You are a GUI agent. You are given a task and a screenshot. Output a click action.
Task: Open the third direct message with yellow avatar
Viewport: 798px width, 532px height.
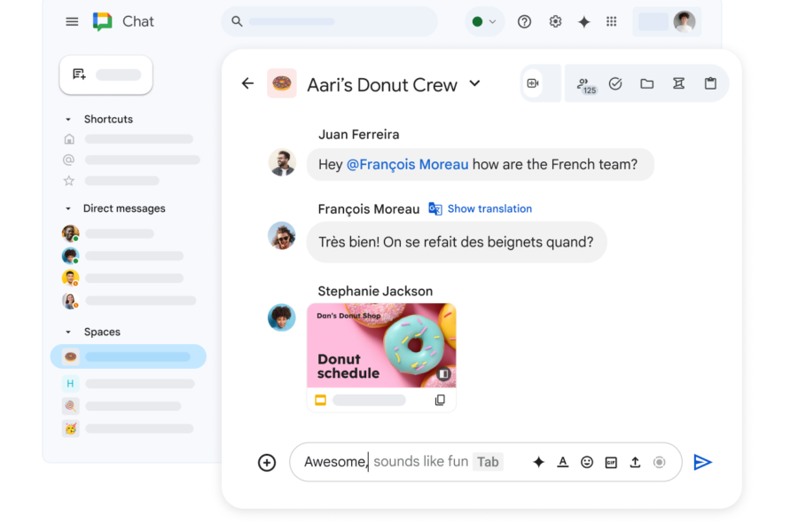tap(70, 278)
